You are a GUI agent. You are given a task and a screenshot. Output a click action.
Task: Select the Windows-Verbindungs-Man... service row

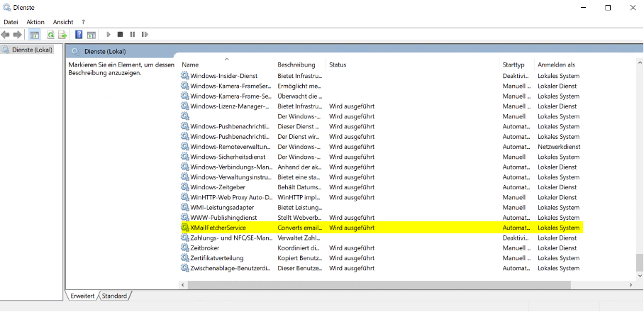[382, 167]
